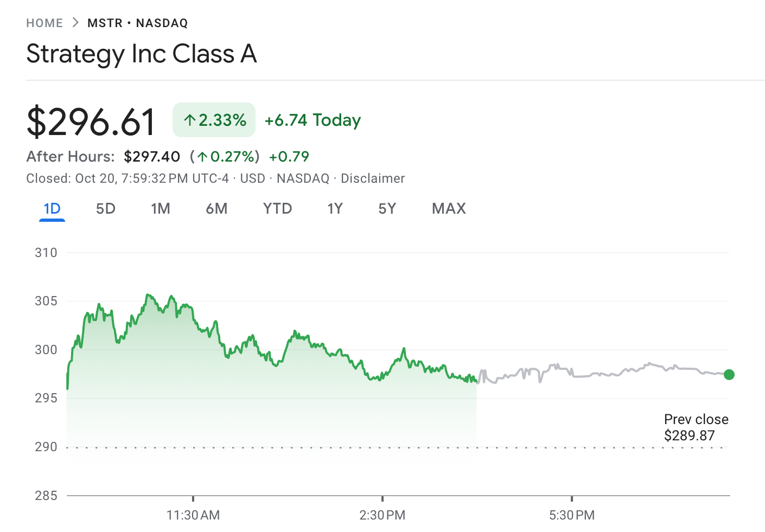Select the 1M time range
765x532 pixels.
[x=161, y=208]
